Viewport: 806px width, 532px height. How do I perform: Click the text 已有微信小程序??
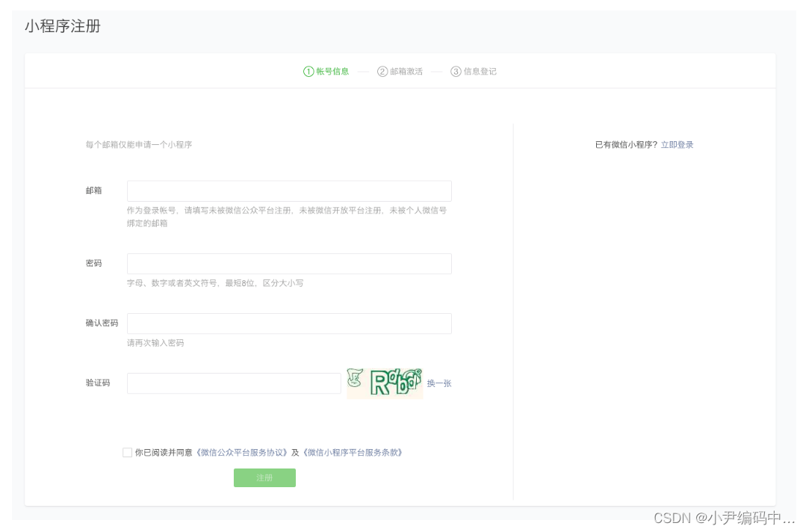click(626, 145)
